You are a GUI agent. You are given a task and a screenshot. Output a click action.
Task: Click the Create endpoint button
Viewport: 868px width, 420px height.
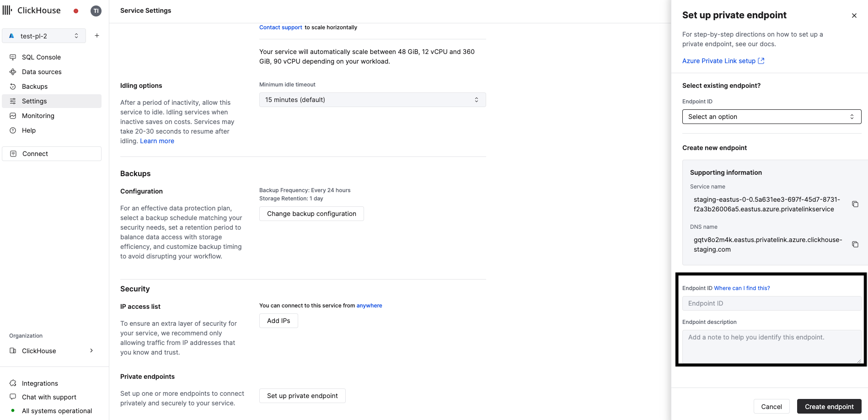[829, 406]
